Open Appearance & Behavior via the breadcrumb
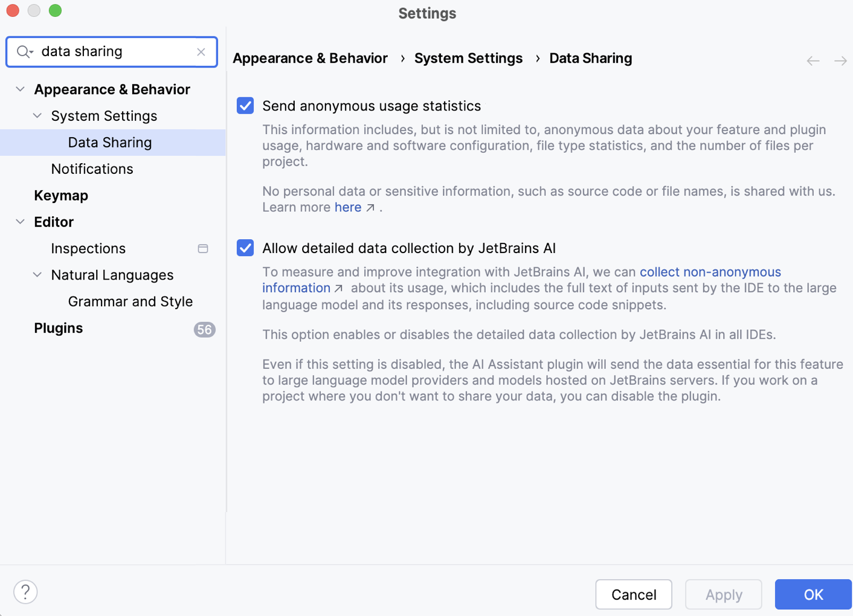 pyautogui.click(x=310, y=58)
